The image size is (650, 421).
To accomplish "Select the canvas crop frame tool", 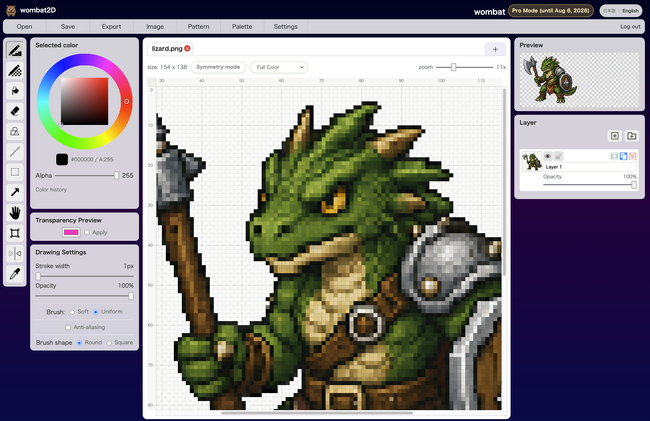I will (x=15, y=233).
